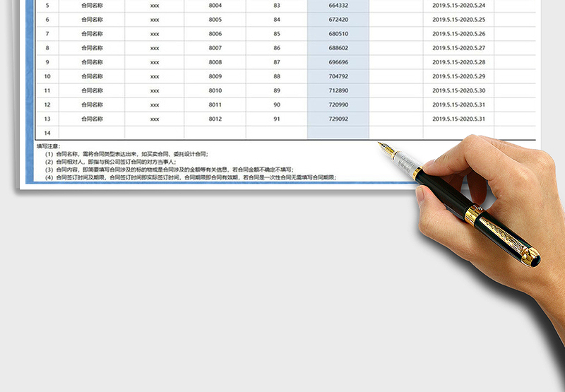Select 合同名称 cell in row 6
The image size is (565, 392).
92,20
